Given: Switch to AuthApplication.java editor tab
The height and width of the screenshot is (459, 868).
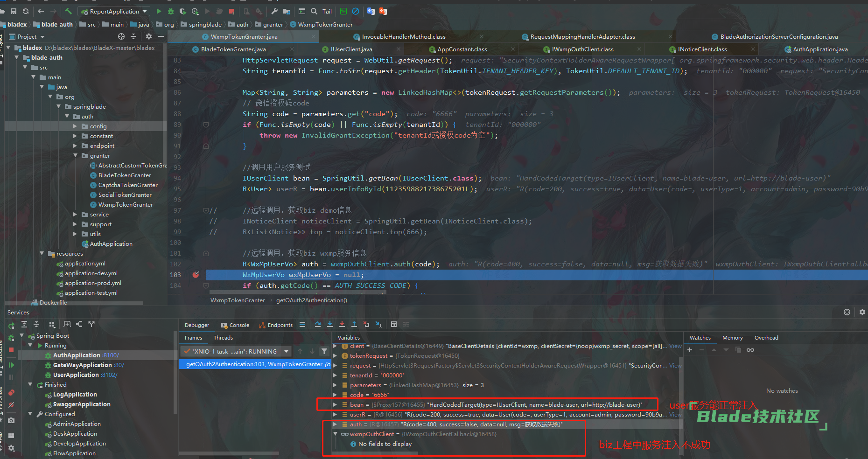Looking at the screenshot, I should point(820,49).
